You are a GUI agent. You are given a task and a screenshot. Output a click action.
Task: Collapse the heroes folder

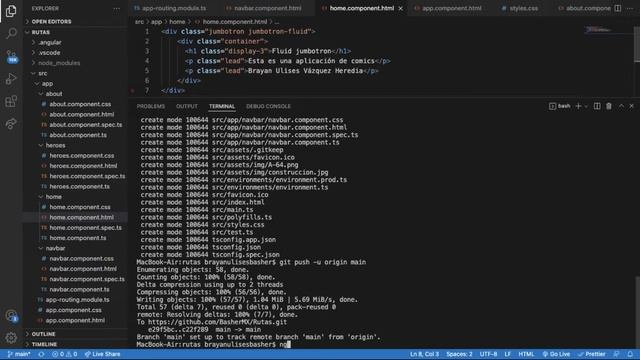click(76, 145)
